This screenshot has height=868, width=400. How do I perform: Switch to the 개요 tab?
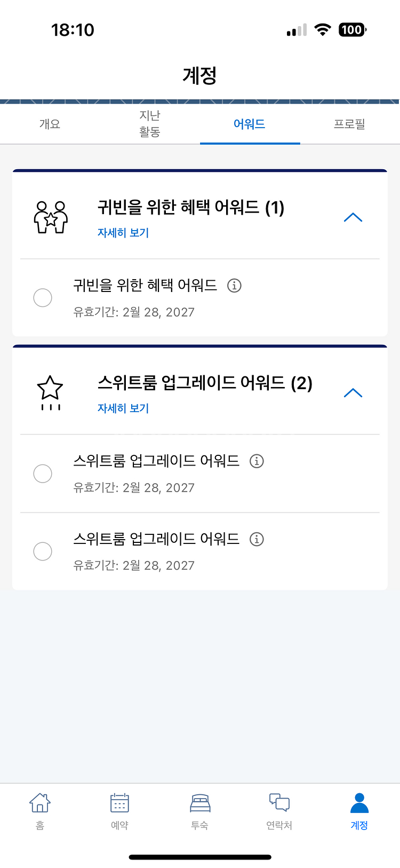click(x=50, y=124)
